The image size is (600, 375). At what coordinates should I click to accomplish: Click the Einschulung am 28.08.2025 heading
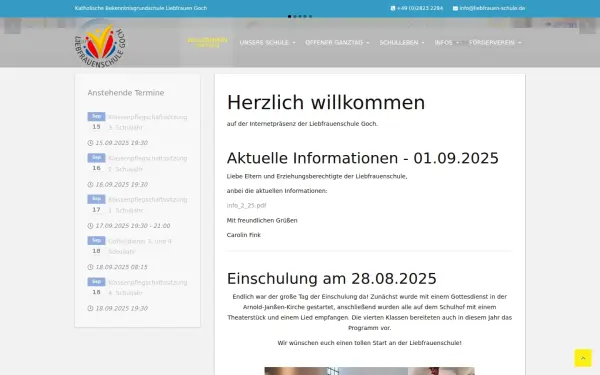pyautogui.click(x=331, y=279)
